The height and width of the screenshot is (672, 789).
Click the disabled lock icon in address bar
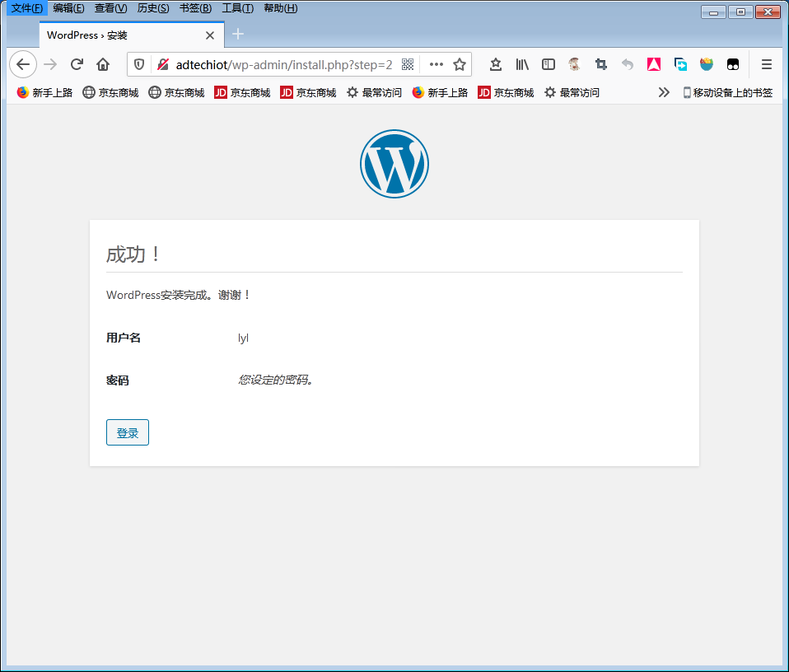[163, 63]
